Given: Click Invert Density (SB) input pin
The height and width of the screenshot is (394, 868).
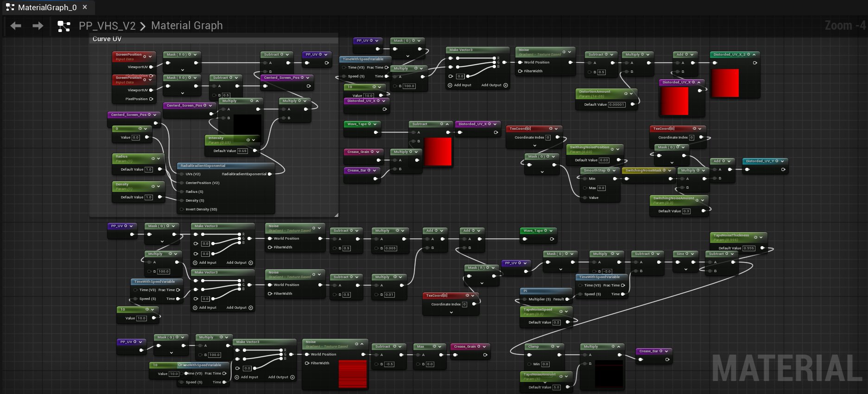Looking at the screenshot, I should tap(182, 210).
